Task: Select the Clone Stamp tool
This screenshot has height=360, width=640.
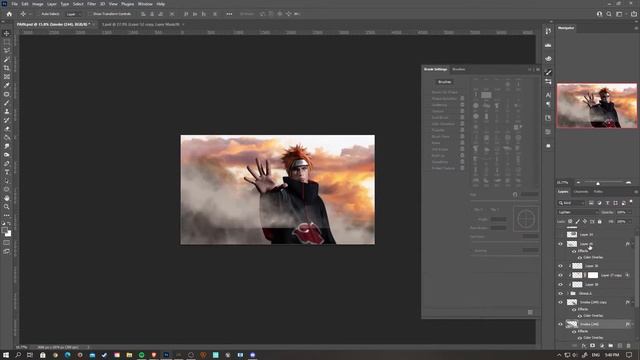Action: click(7, 111)
